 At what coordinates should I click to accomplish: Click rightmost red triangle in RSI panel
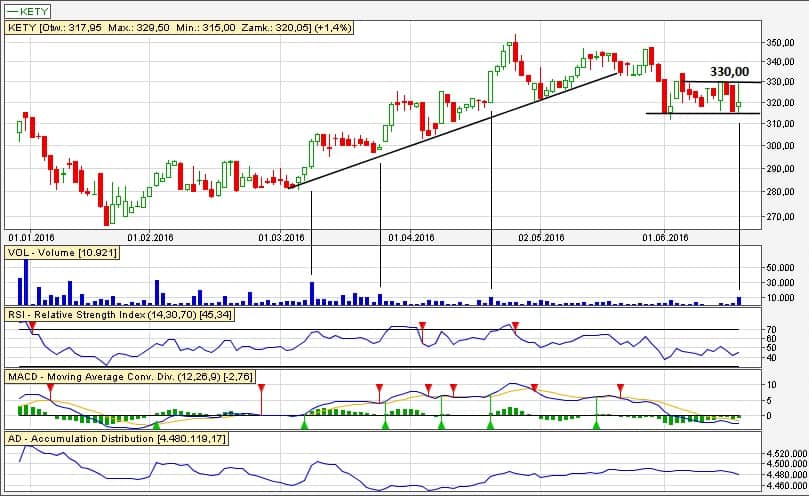click(x=515, y=326)
